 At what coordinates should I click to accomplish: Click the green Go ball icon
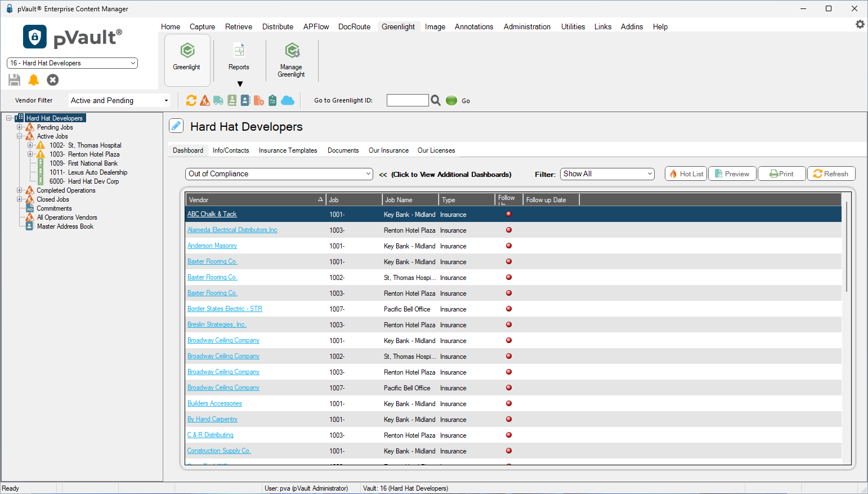pos(451,100)
